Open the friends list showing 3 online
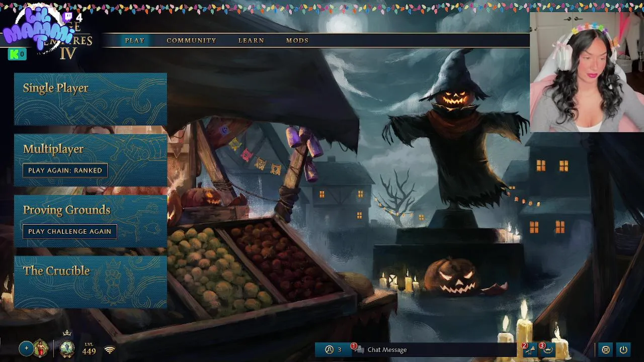The width and height of the screenshot is (644, 362). 333,349
